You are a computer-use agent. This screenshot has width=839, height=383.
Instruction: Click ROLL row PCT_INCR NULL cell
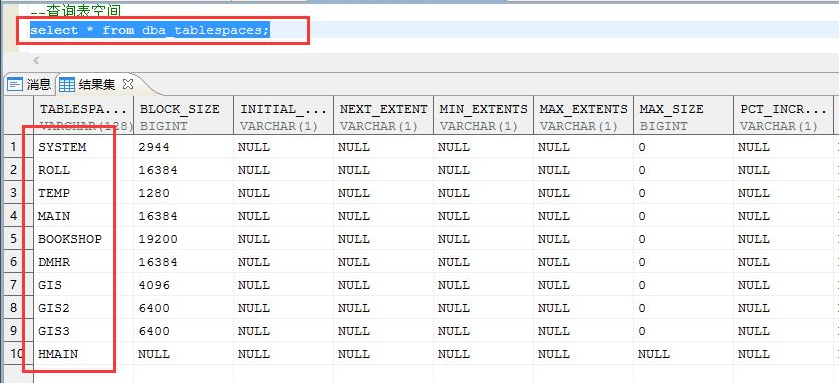point(783,170)
